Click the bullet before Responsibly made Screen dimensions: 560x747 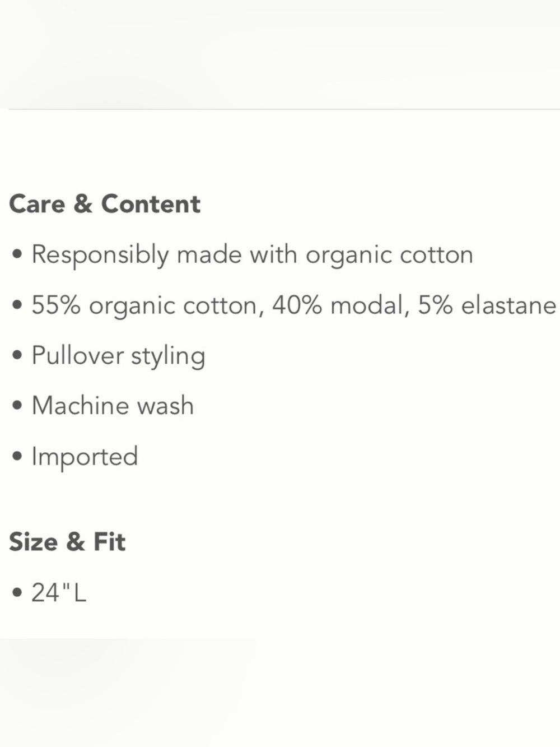(18, 256)
